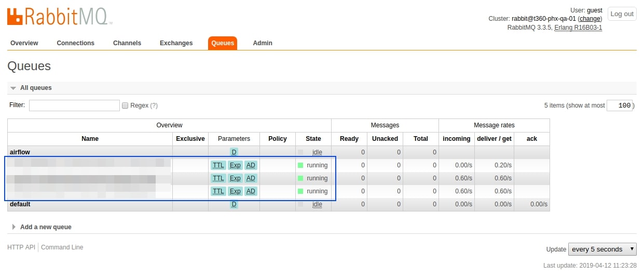Sort queues by Name column

(90, 139)
